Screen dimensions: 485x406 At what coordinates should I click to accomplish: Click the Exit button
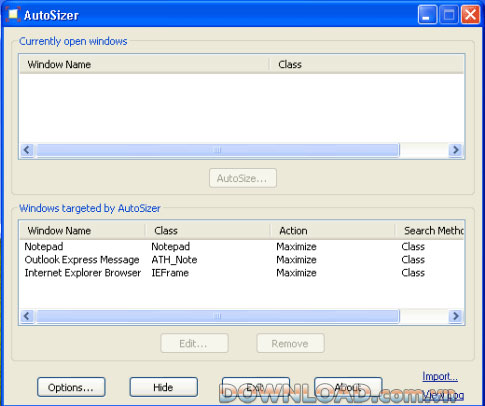(x=256, y=387)
